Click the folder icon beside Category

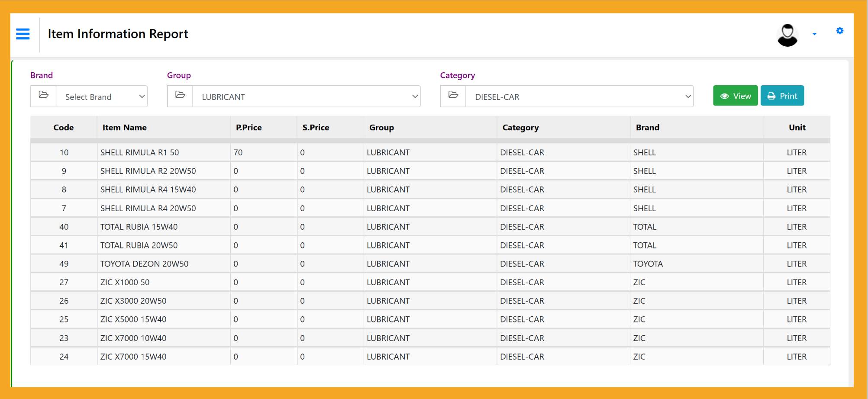coord(453,96)
